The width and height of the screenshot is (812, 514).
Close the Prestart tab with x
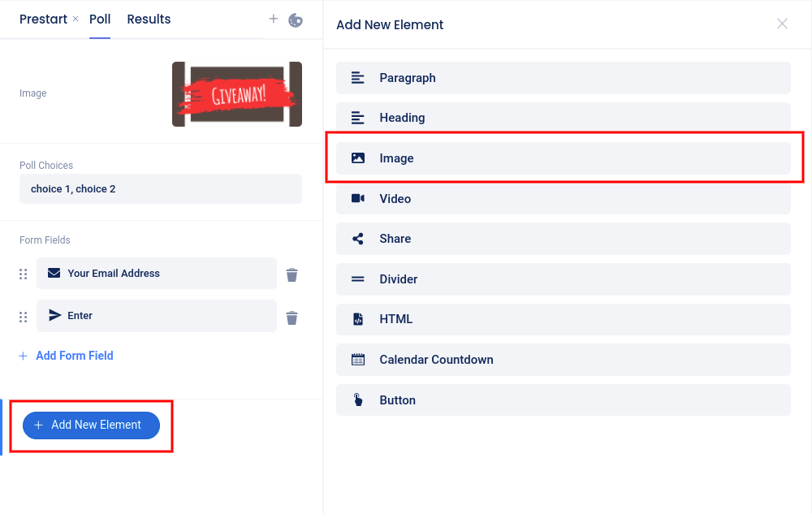click(x=76, y=19)
